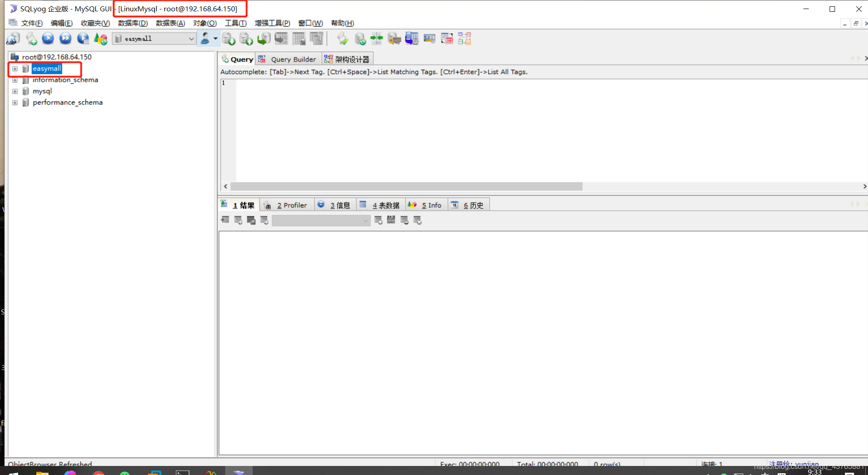Open the 对象(O) menu
Viewport: 868px width, 475px height.
(205, 23)
